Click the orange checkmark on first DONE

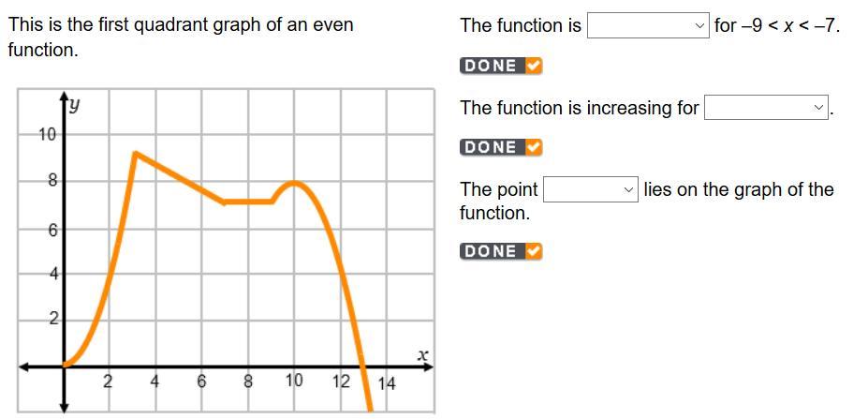tap(533, 66)
